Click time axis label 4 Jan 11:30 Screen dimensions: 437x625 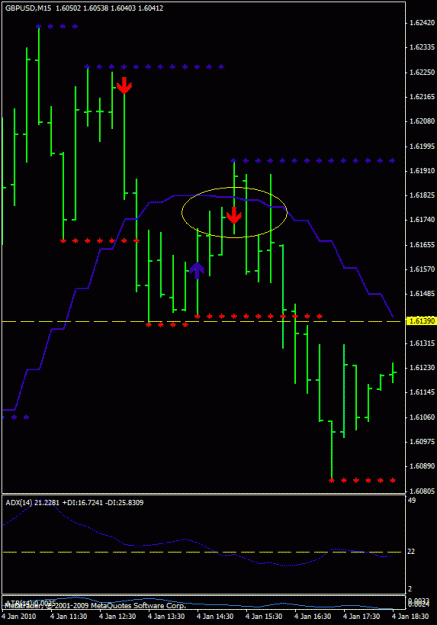tap(69, 617)
